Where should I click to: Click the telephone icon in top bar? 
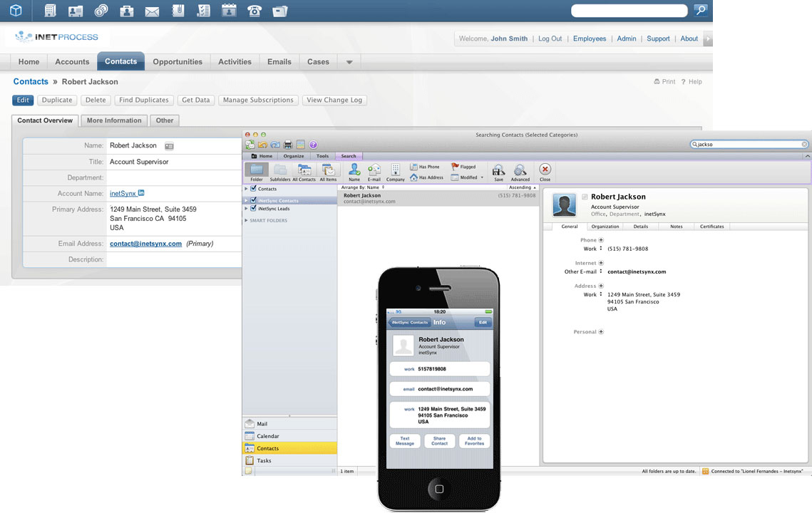tap(254, 11)
